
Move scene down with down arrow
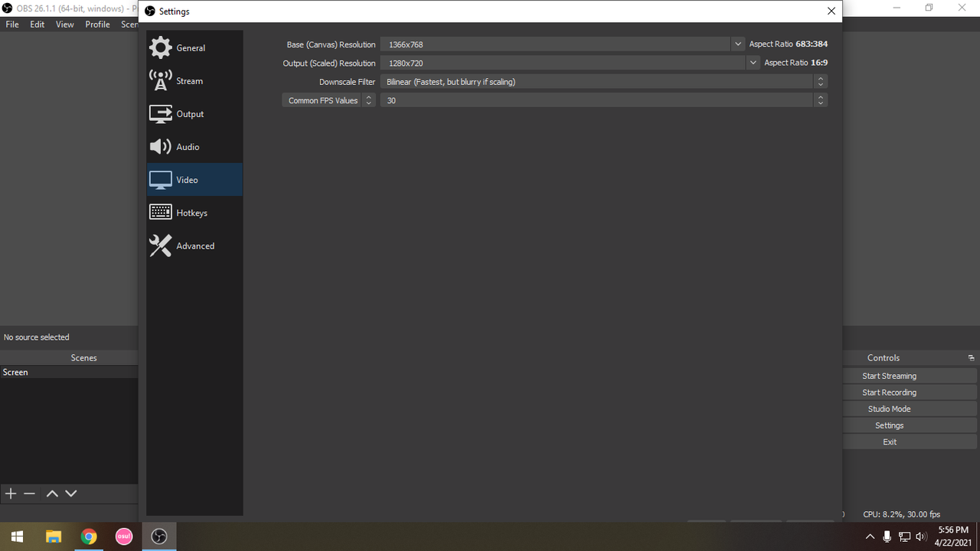pyautogui.click(x=71, y=494)
